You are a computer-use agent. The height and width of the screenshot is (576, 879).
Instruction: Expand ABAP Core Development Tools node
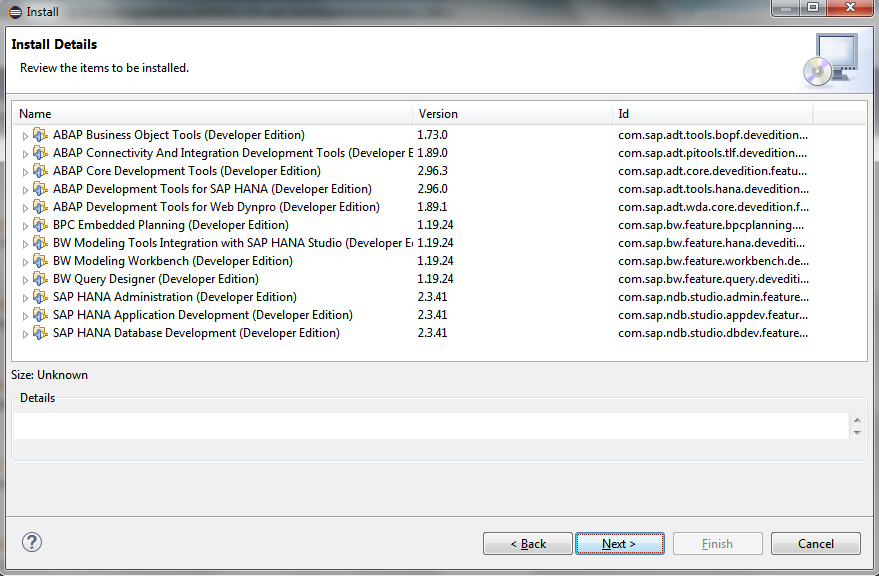25,172
